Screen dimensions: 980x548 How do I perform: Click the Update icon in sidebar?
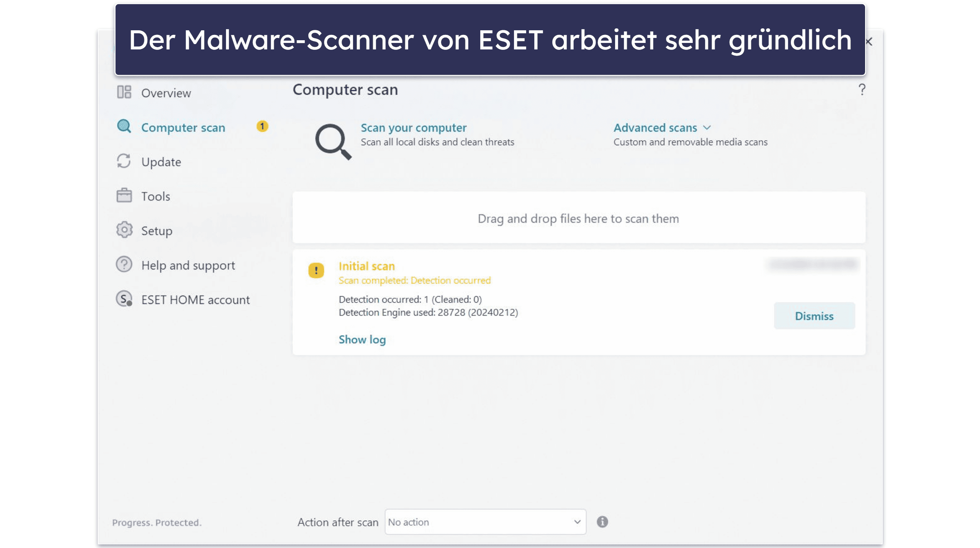[125, 162]
